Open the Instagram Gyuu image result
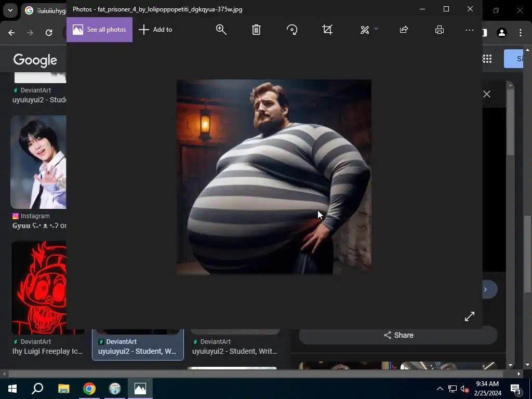This screenshot has height=399, width=532. tap(38, 162)
